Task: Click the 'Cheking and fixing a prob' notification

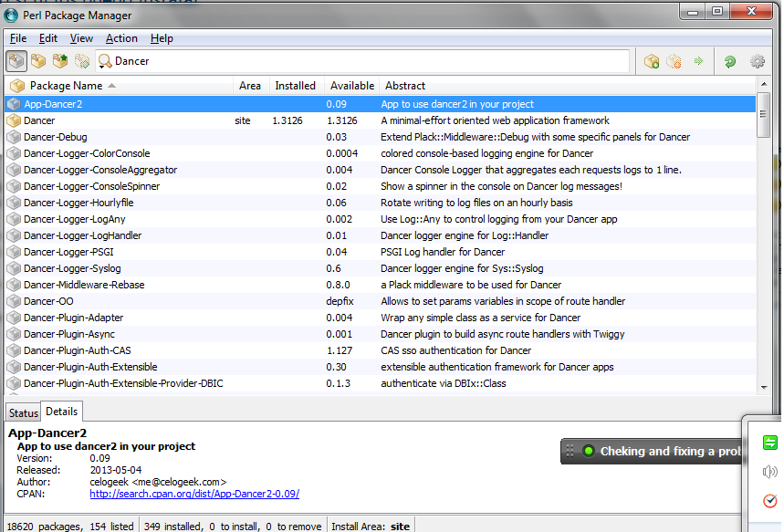Action: point(652,452)
